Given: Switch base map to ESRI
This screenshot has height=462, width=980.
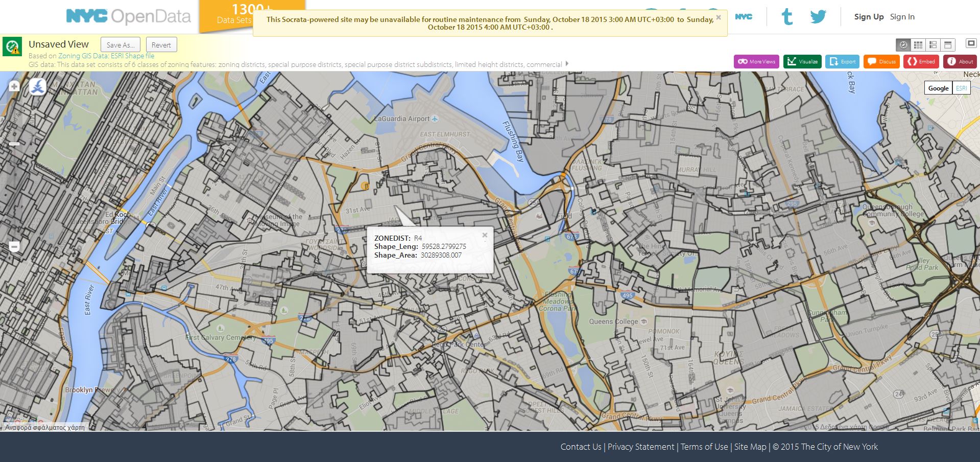Looking at the screenshot, I should coord(961,88).
